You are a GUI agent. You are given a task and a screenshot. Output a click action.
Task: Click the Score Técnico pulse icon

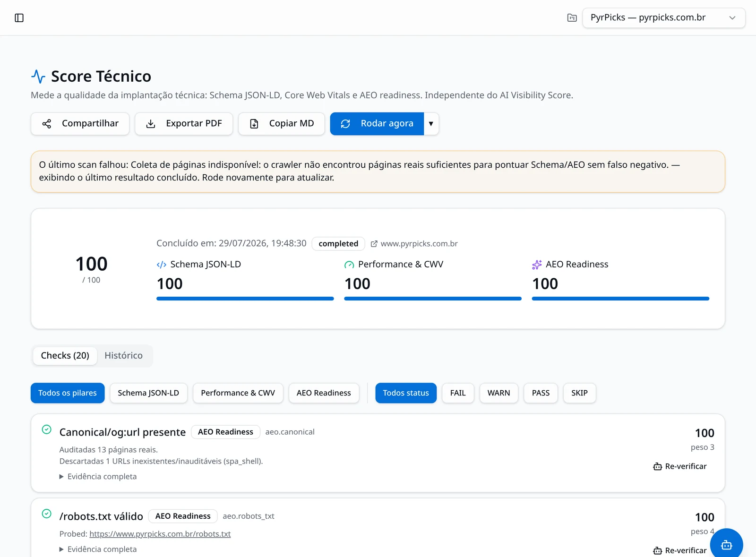(38, 76)
